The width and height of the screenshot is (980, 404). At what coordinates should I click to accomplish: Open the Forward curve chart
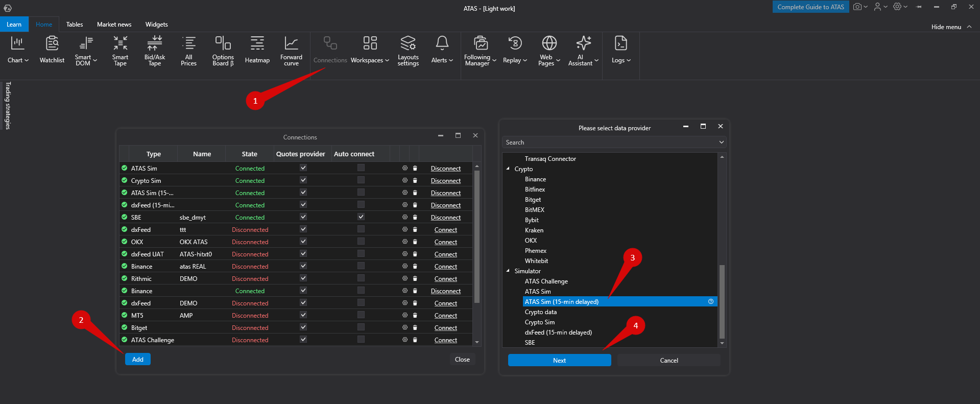tap(291, 51)
